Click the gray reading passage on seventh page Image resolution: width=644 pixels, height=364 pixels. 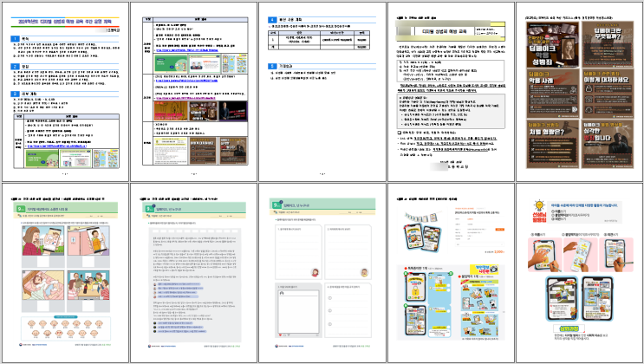195,285
